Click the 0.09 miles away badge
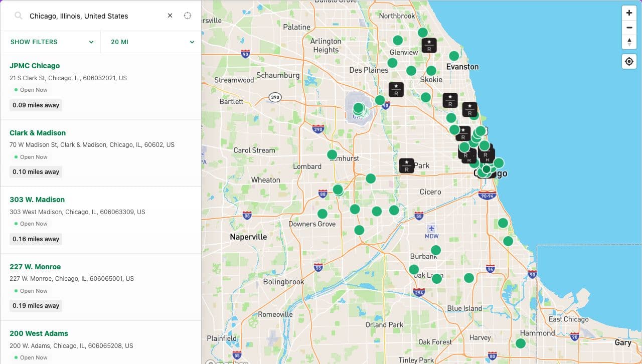The height and width of the screenshot is (364, 642). tap(36, 105)
